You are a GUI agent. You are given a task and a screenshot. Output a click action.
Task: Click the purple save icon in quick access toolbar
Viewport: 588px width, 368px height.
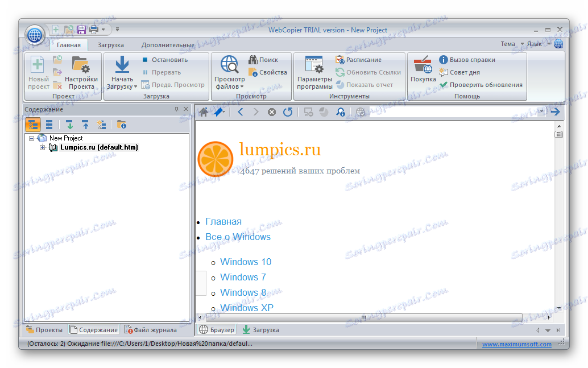pos(81,29)
